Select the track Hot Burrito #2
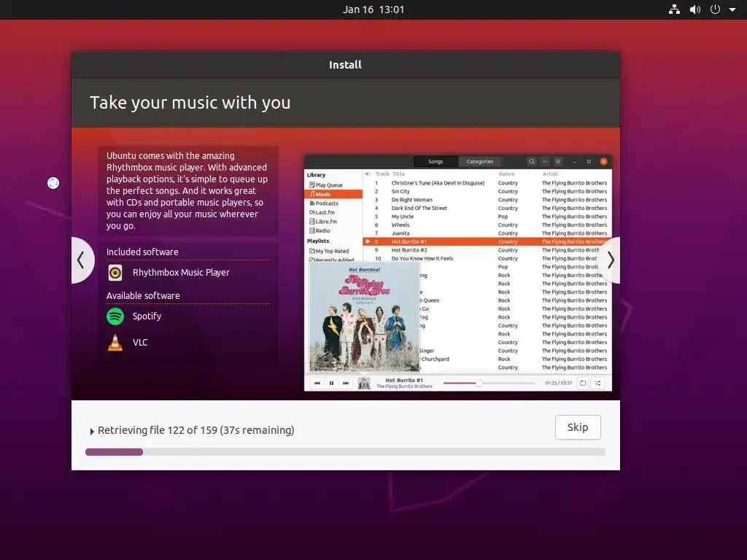The height and width of the screenshot is (560, 747). click(487, 250)
